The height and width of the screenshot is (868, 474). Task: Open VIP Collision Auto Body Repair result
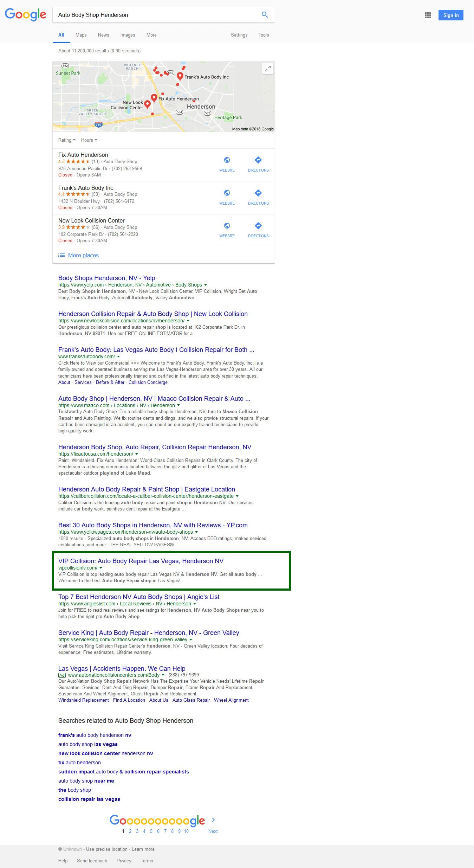coord(141,561)
